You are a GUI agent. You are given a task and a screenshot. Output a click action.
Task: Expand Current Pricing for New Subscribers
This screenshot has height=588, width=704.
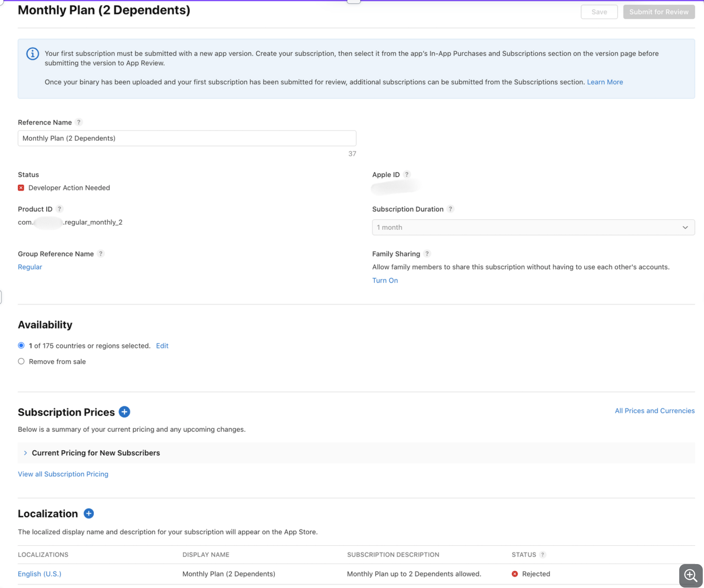click(96, 453)
